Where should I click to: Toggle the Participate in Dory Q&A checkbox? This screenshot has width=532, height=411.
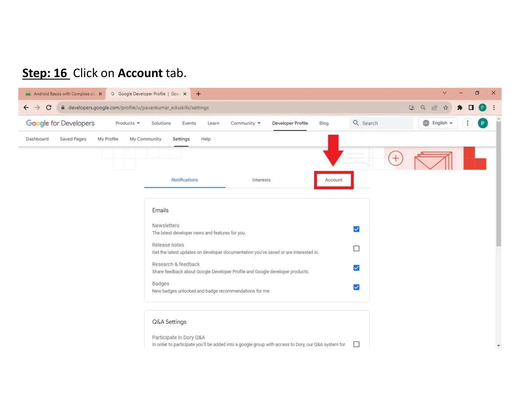click(356, 344)
